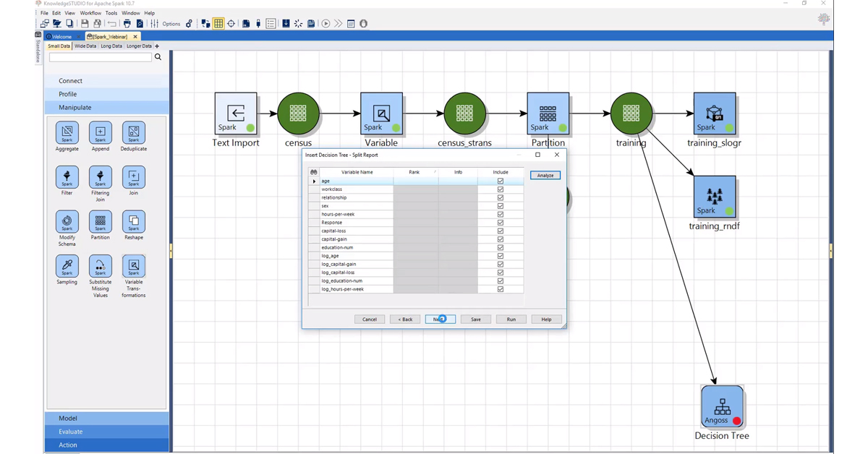Viewport: 868px width, 454px height.
Task: Select the census_strans dataset node
Action: point(464,113)
